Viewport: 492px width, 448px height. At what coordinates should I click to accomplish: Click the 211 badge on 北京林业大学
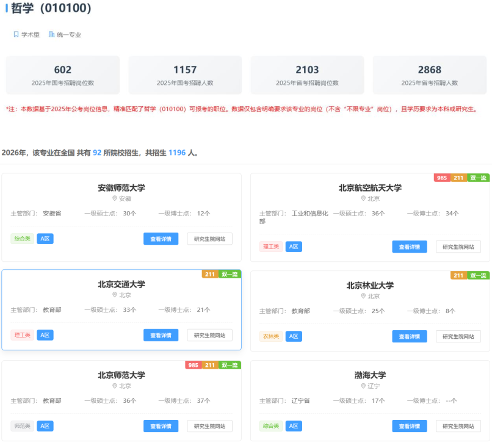(x=458, y=275)
